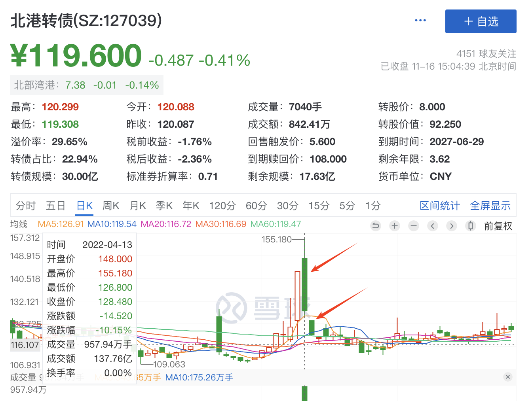Image resolution: width=532 pixels, height=401 pixels.
Task: Open the 前复权 adjustment dropdown
Action: coord(498,226)
